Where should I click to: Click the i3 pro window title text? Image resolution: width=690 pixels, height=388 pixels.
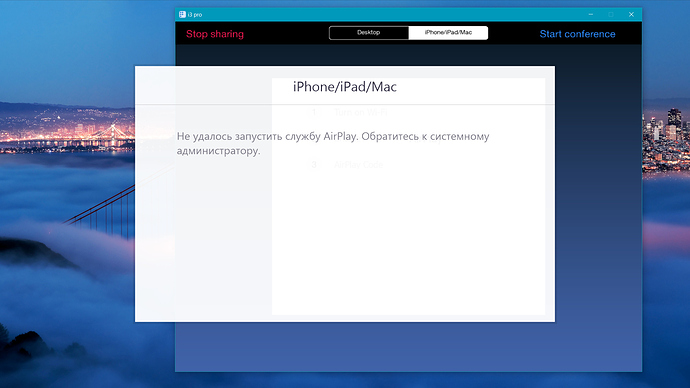click(x=195, y=15)
